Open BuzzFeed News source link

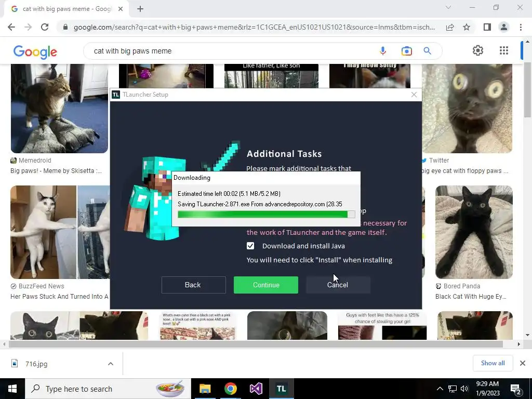(x=37, y=286)
